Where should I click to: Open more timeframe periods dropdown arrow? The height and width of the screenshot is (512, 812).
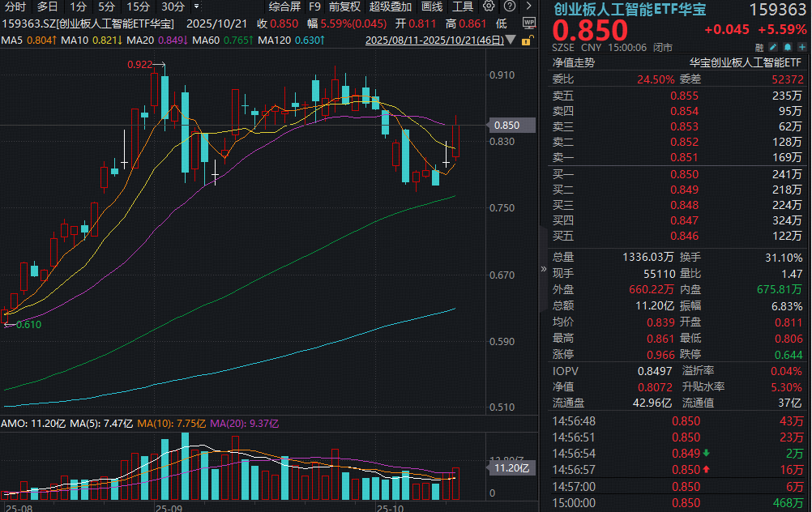(195, 6)
